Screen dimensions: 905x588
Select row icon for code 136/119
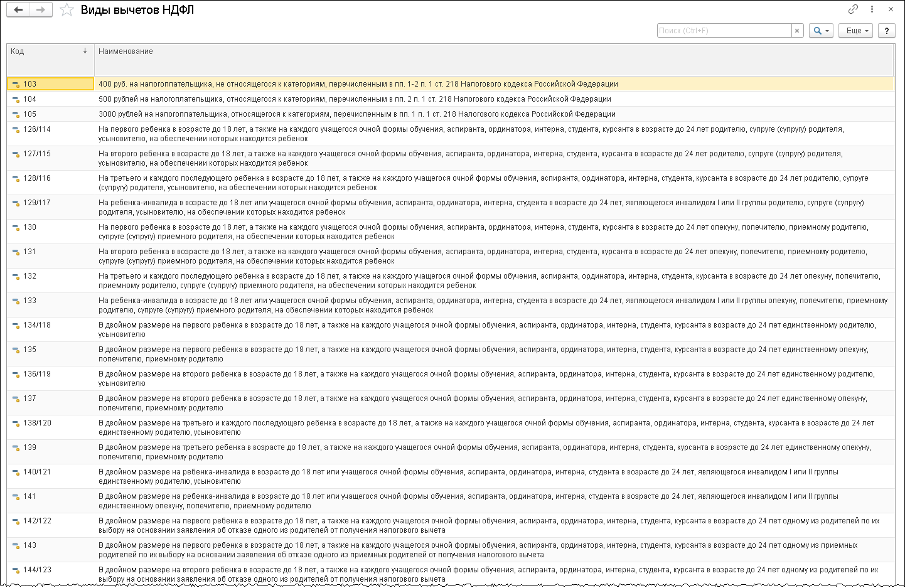tap(16, 374)
